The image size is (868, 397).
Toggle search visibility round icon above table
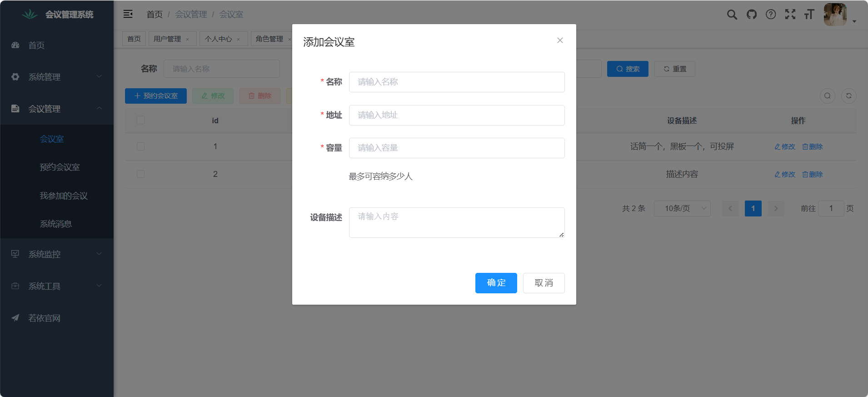pos(828,95)
